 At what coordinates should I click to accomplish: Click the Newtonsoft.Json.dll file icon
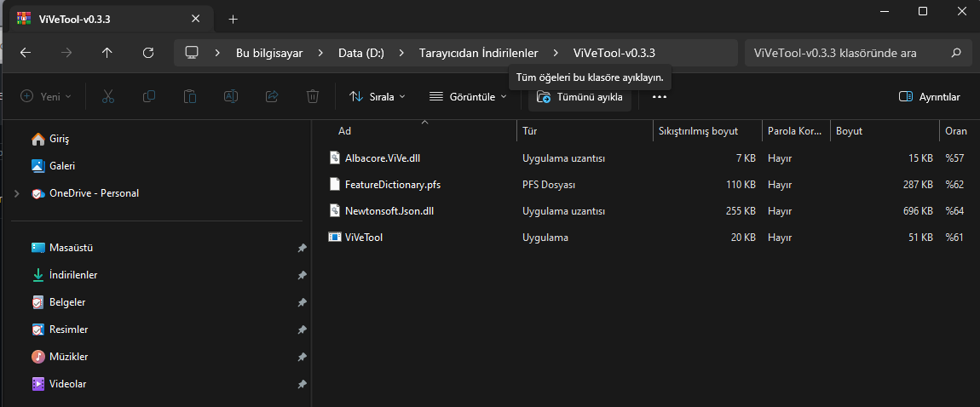pyautogui.click(x=336, y=211)
